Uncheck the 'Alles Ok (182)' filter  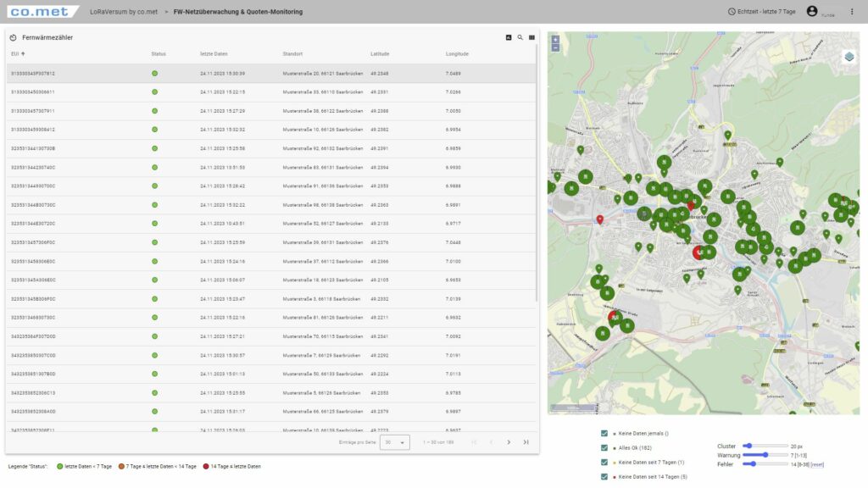pos(604,447)
